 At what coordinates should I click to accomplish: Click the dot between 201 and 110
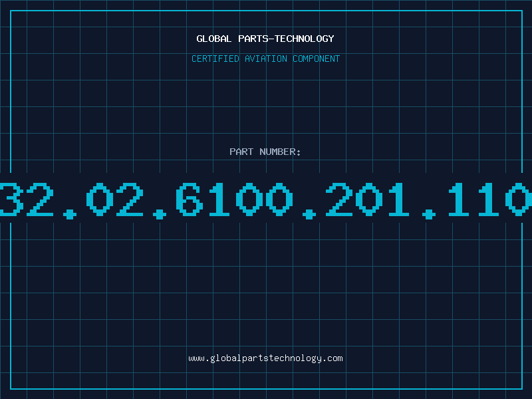pyautogui.click(x=429, y=214)
